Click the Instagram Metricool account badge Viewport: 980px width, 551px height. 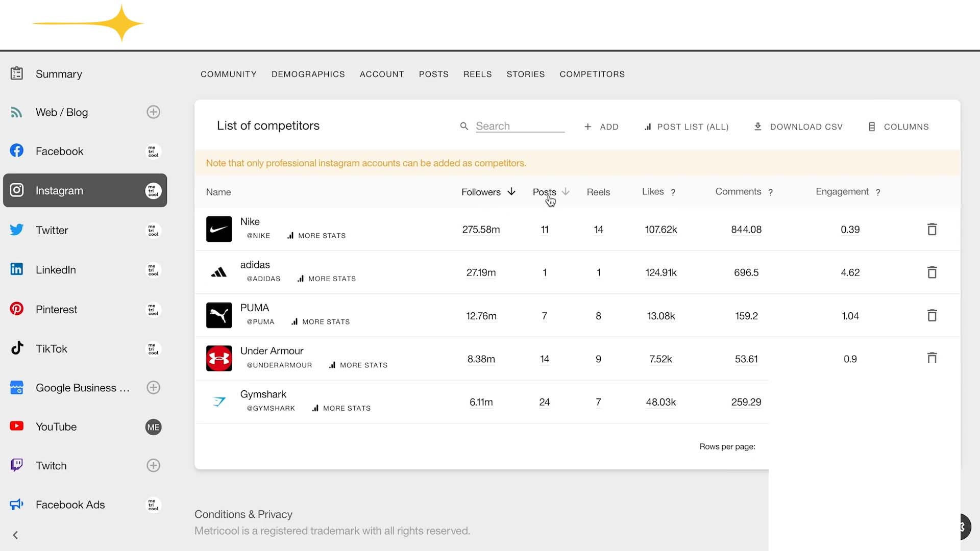153,191
